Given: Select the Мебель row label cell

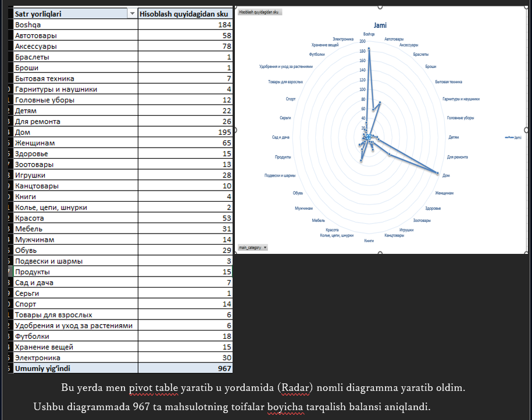Looking at the screenshot, I should [76, 228].
